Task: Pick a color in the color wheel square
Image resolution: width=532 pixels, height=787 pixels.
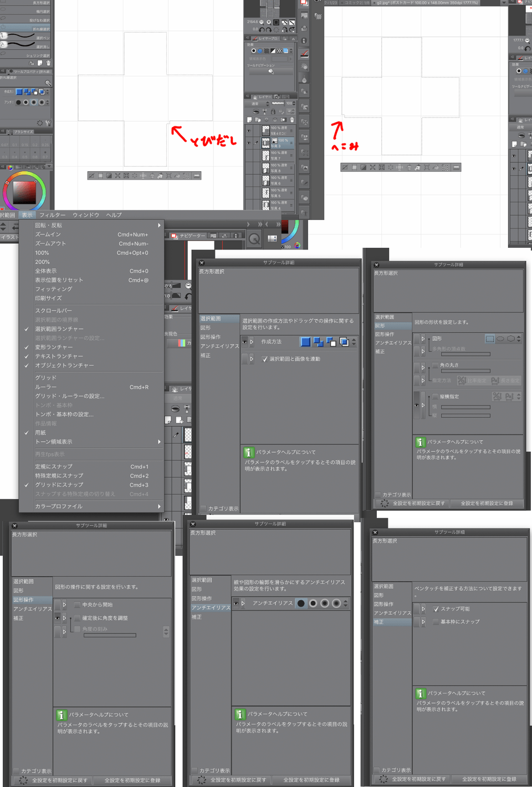Action: [x=24, y=192]
